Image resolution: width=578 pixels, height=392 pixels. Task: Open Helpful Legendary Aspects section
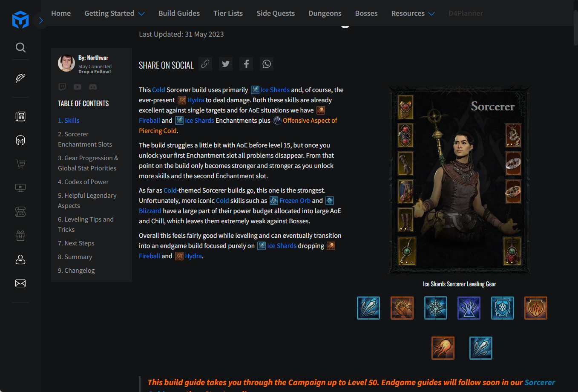[x=87, y=201]
